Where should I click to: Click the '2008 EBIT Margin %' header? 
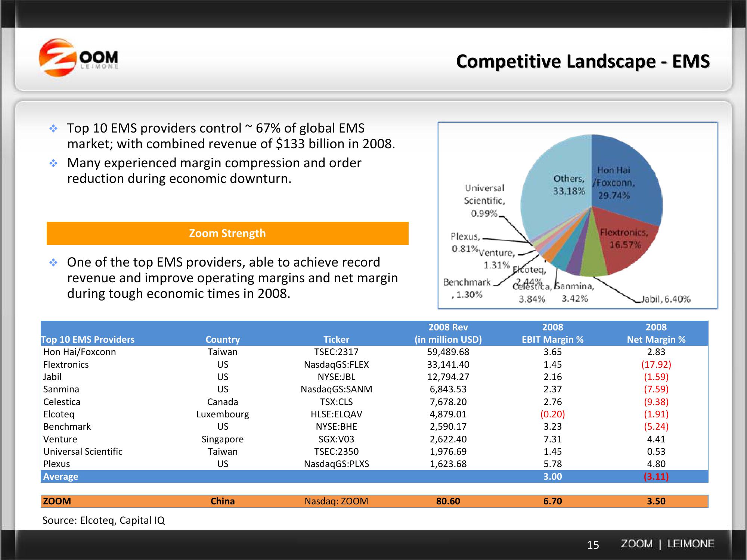click(x=552, y=333)
